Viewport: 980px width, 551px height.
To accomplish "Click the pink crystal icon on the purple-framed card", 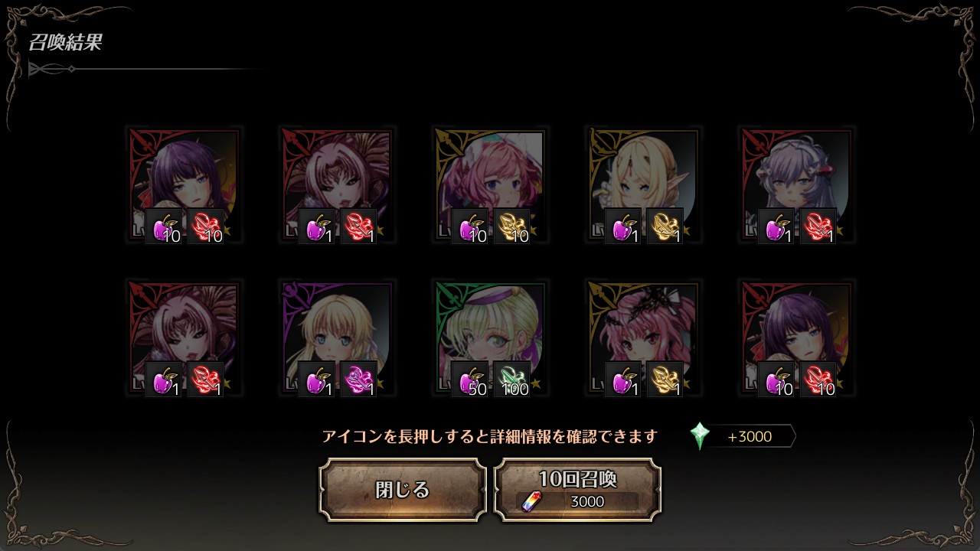I will (x=359, y=380).
